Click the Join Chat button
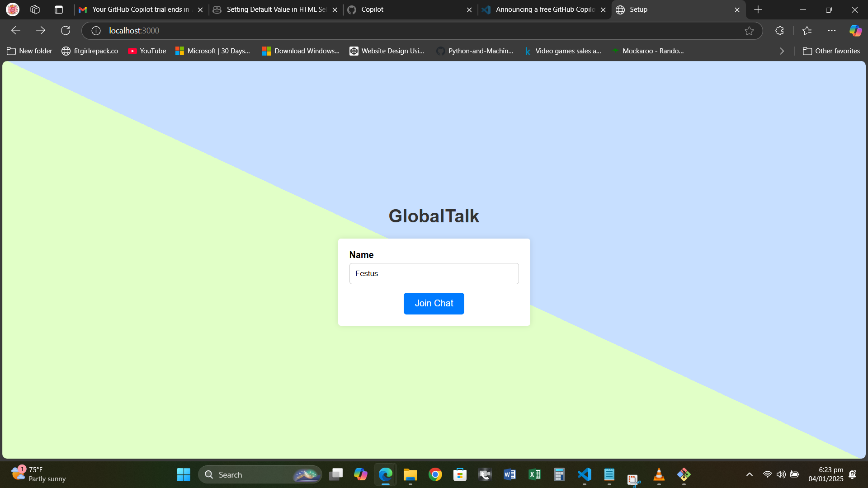This screenshot has height=488, width=868. click(x=434, y=303)
